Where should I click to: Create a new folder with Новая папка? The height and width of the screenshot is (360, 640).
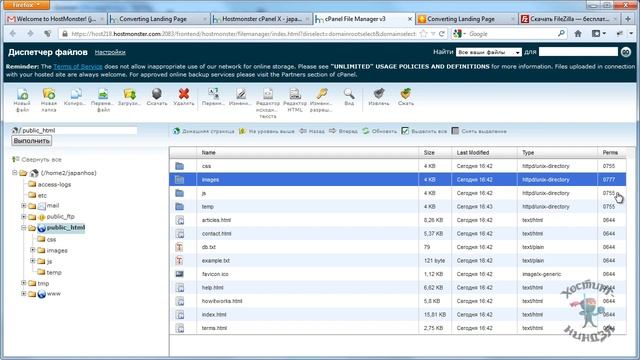[x=49, y=99]
